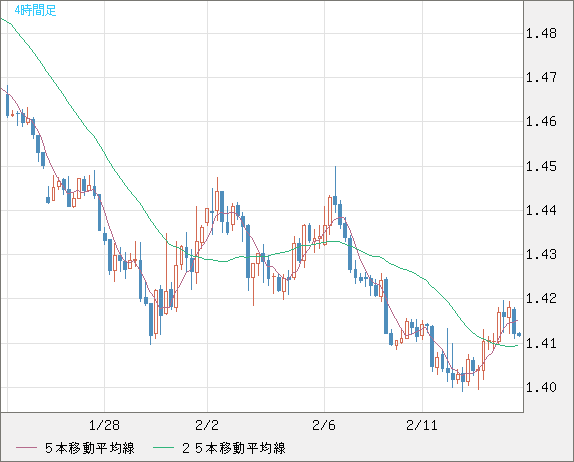This screenshot has width=574, height=462.
Task: Select the 1.41 price axis label
Action: (541, 343)
